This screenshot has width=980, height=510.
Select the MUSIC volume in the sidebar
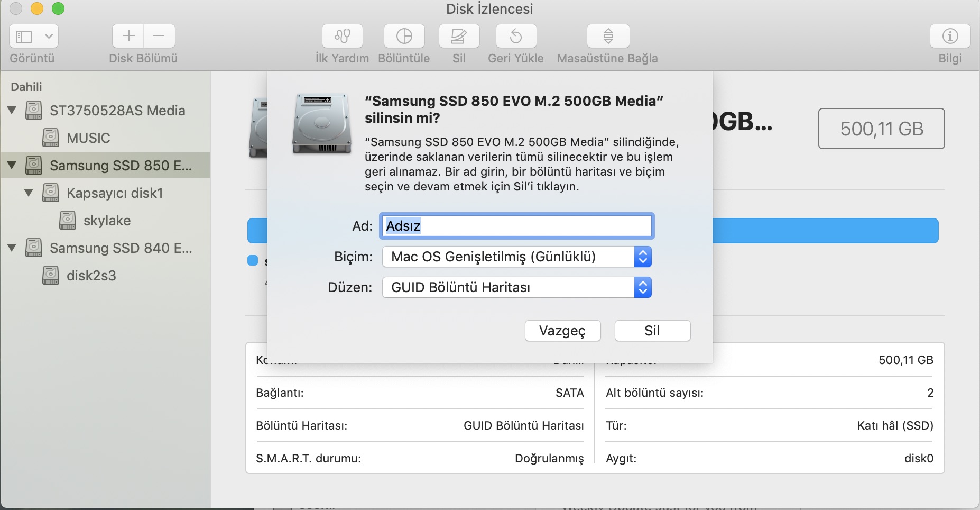point(88,138)
